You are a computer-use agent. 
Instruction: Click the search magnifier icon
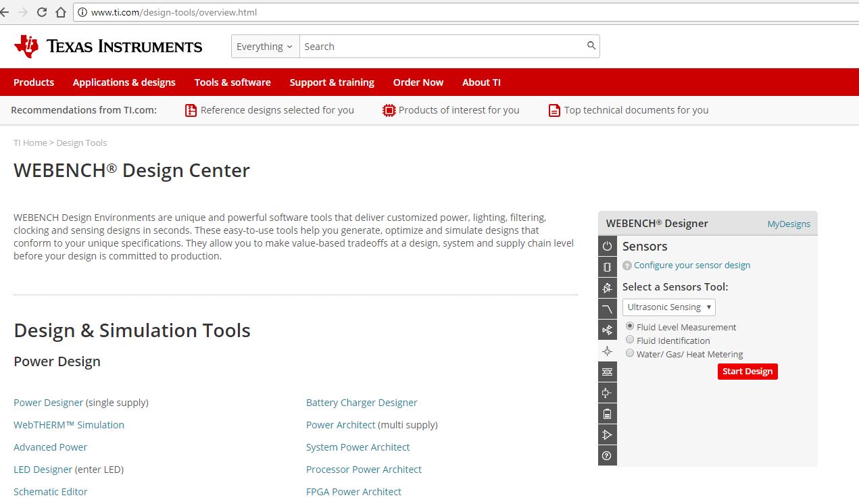coord(591,46)
